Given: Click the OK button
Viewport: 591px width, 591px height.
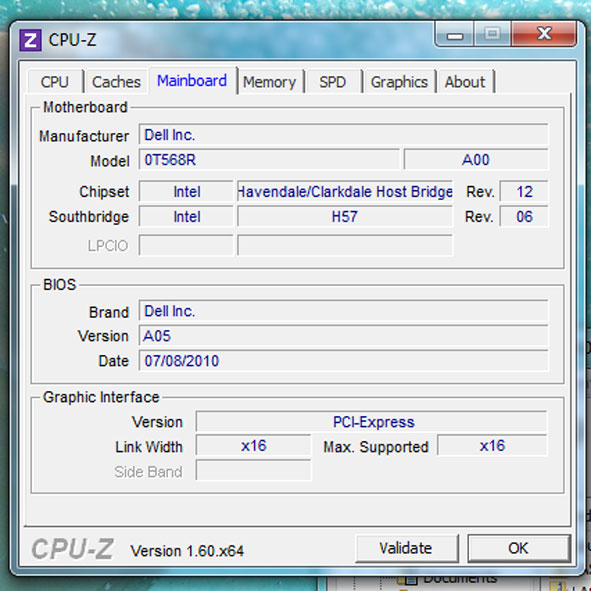Looking at the screenshot, I should pos(519,548).
